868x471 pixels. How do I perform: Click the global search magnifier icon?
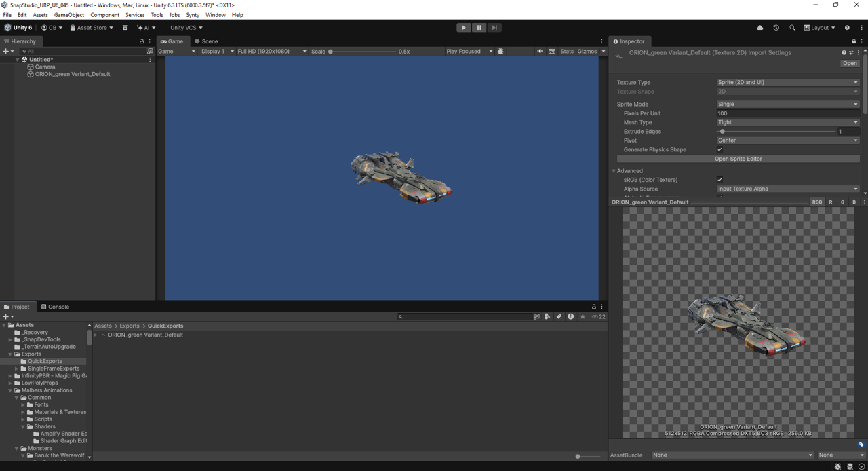pyautogui.click(x=792, y=28)
